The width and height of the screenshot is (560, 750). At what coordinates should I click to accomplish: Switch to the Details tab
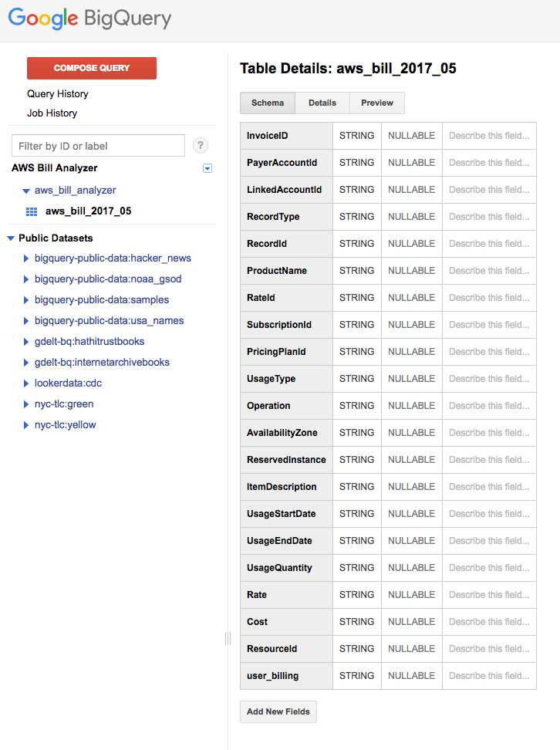(322, 103)
